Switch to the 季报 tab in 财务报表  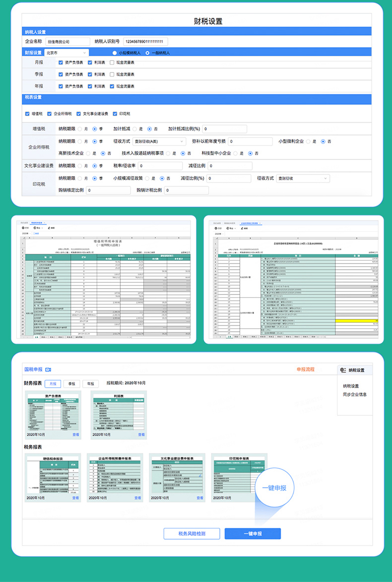(x=71, y=383)
